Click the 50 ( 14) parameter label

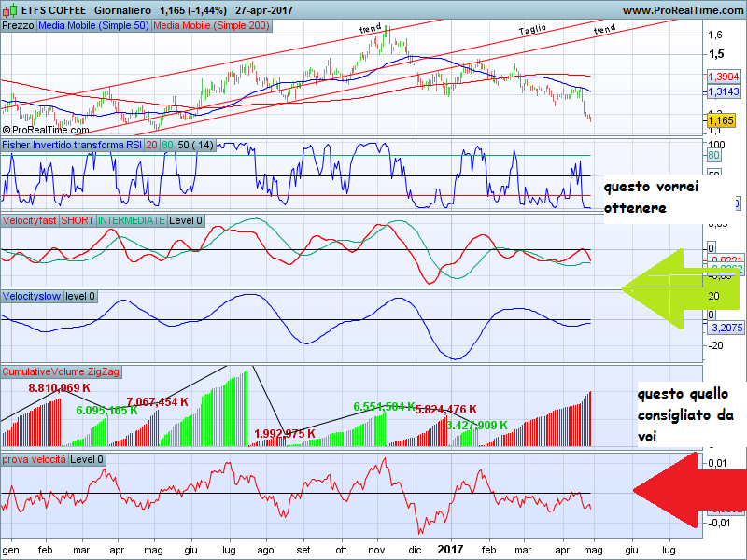tap(195, 146)
